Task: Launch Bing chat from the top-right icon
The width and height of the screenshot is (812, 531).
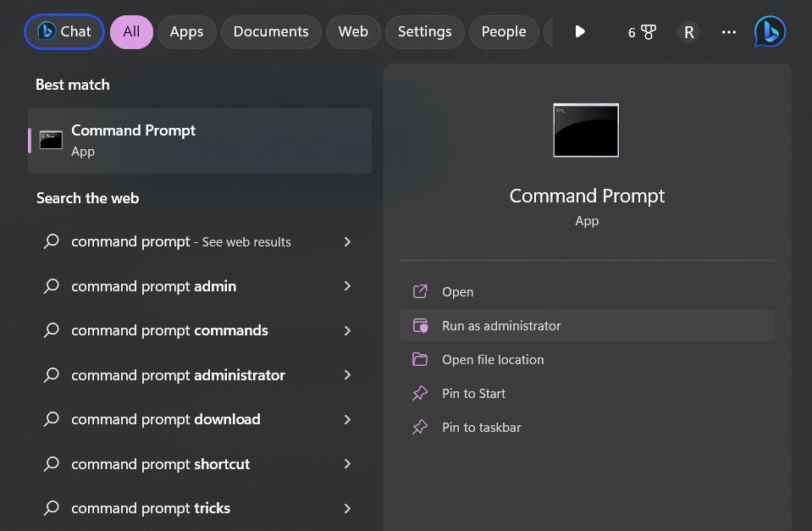Action: click(770, 31)
